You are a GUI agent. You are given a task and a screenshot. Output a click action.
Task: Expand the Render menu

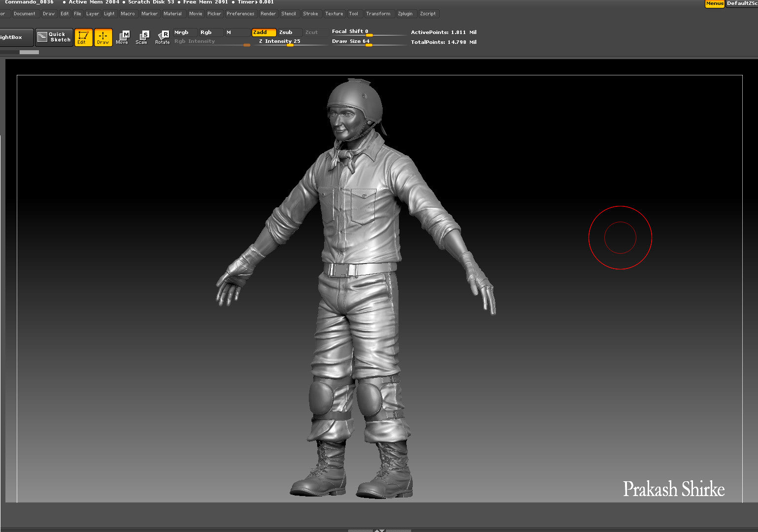268,14
